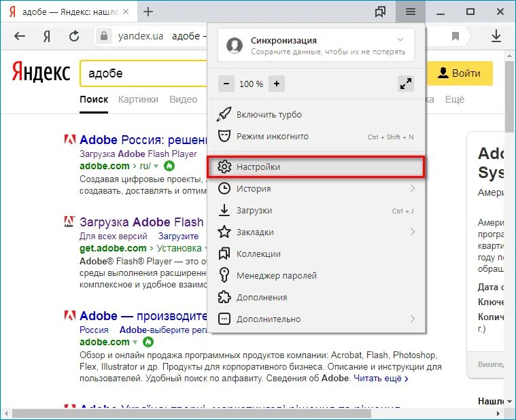The height and width of the screenshot is (420, 516).
Task: Click Читать ещё link
Action: (x=381, y=379)
